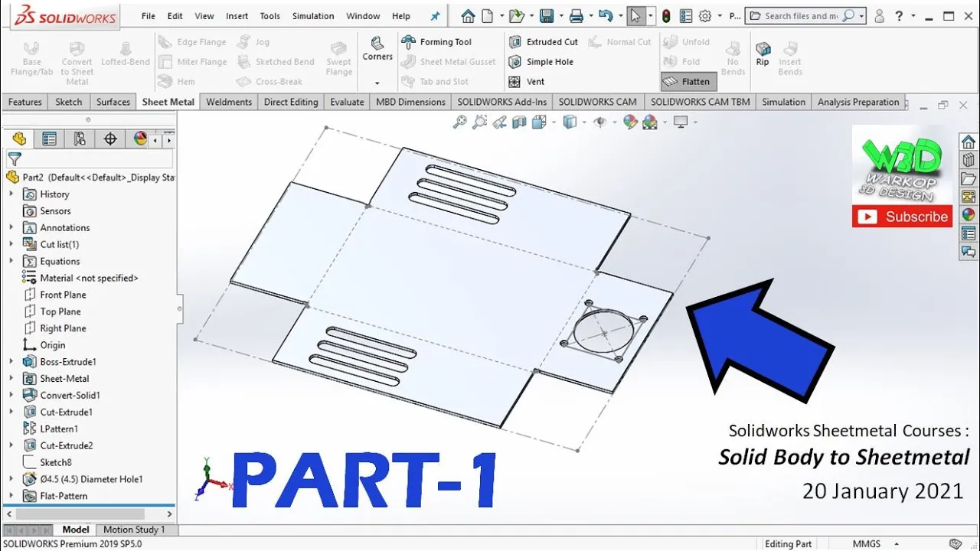This screenshot has height=551, width=980.
Task: Click the Section View icon
Action: 520,122
